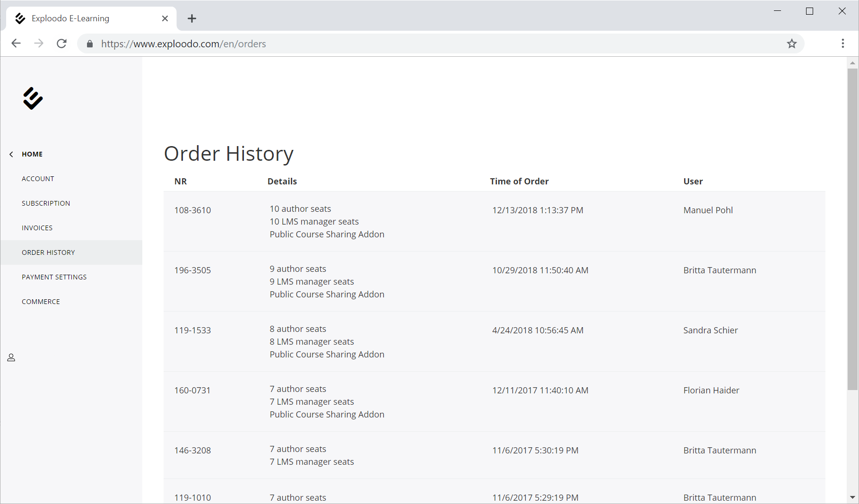Go back using the browser back arrow
859x504 pixels.
16,44
